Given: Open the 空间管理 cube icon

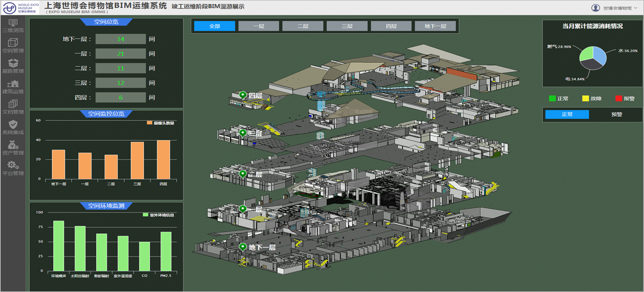Looking at the screenshot, I should [13, 46].
